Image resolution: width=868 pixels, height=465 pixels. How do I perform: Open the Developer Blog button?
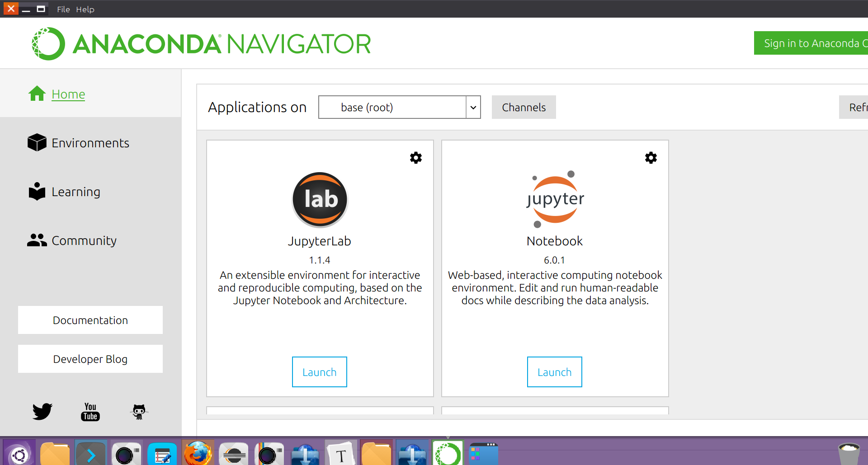pyautogui.click(x=90, y=359)
